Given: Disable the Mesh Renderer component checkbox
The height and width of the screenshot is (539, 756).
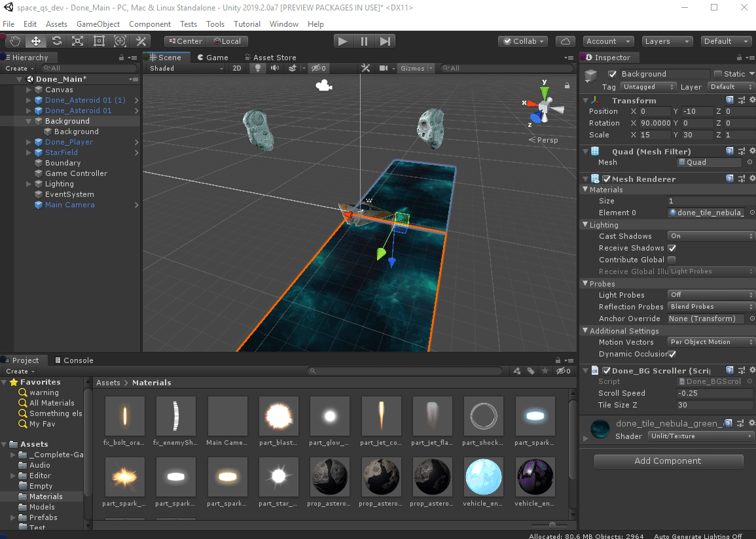Looking at the screenshot, I should tap(607, 179).
